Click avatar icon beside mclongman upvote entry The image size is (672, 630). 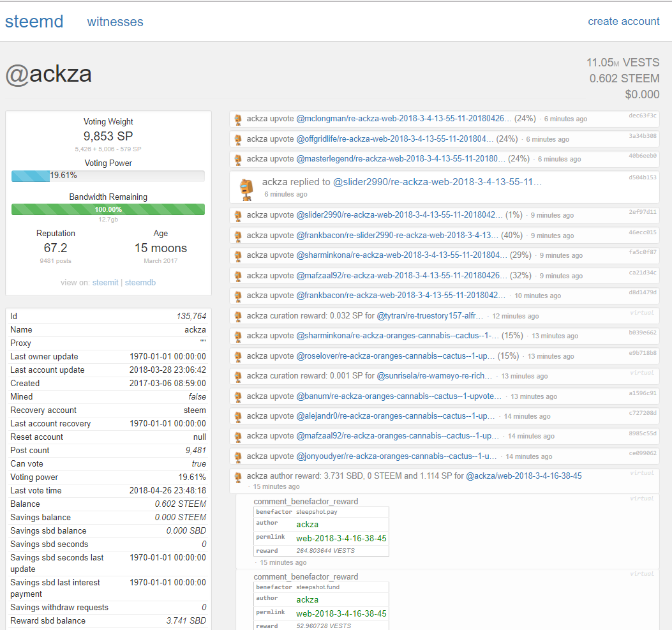[238, 119]
